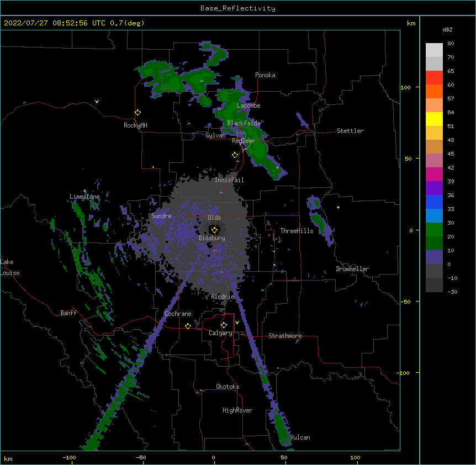Image resolution: width=476 pixels, height=465 pixels.
Task: Click the dBZ legend heading
Action: 447,29
